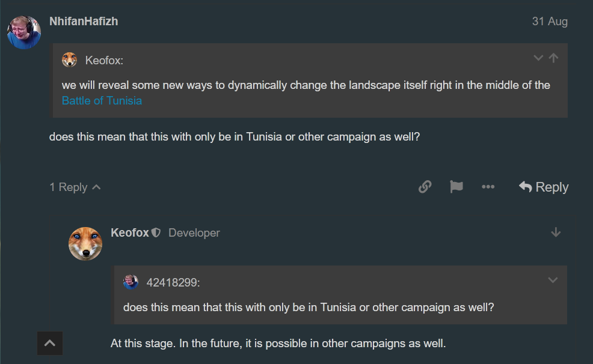Open NhifanHafizh's username profile link
Viewport: 593px width, 364px height.
point(84,22)
